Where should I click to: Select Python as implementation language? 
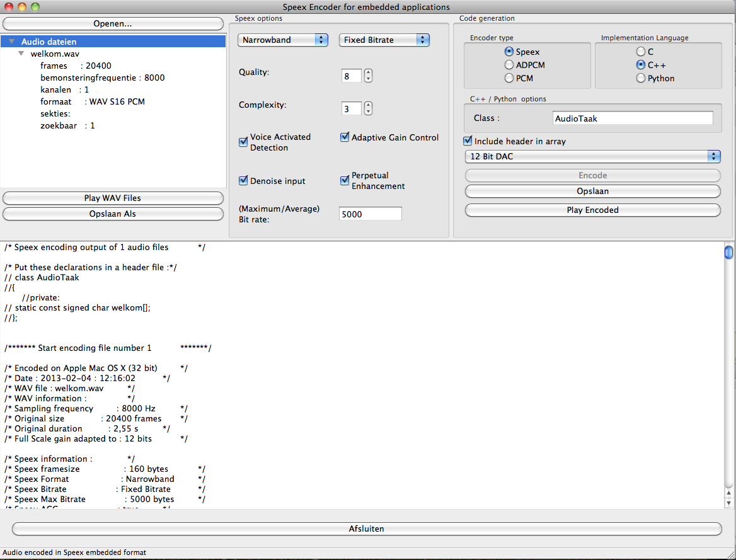pos(641,78)
